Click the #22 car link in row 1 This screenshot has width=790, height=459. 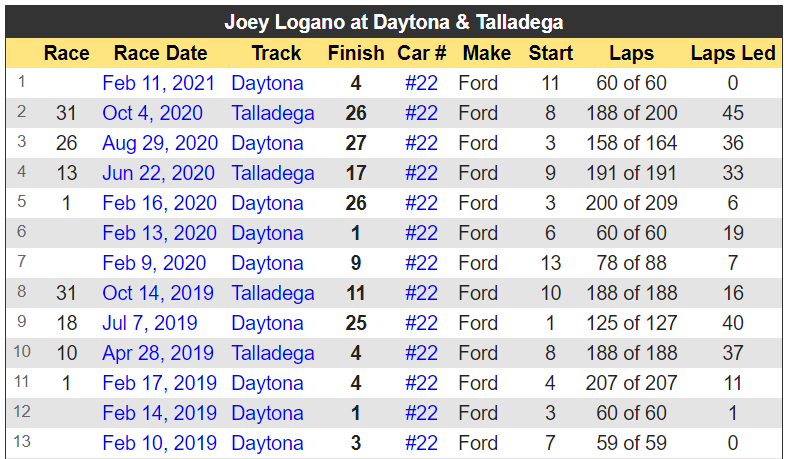click(421, 83)
